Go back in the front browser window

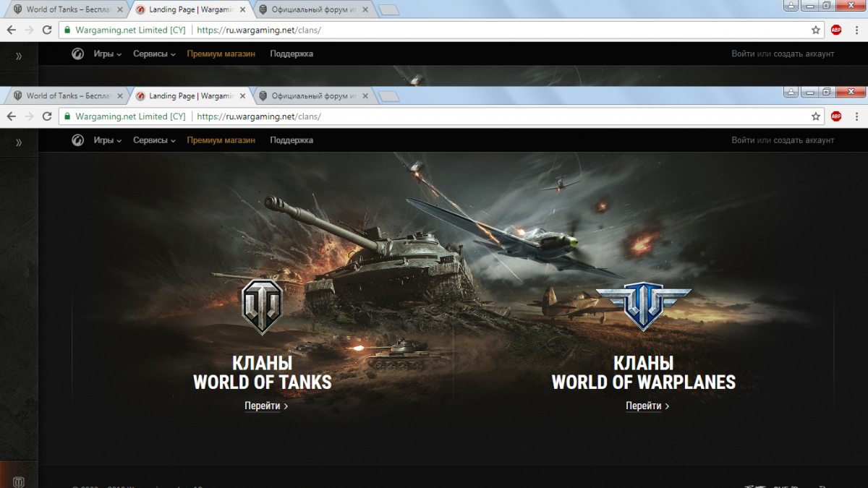coord(11,116)
